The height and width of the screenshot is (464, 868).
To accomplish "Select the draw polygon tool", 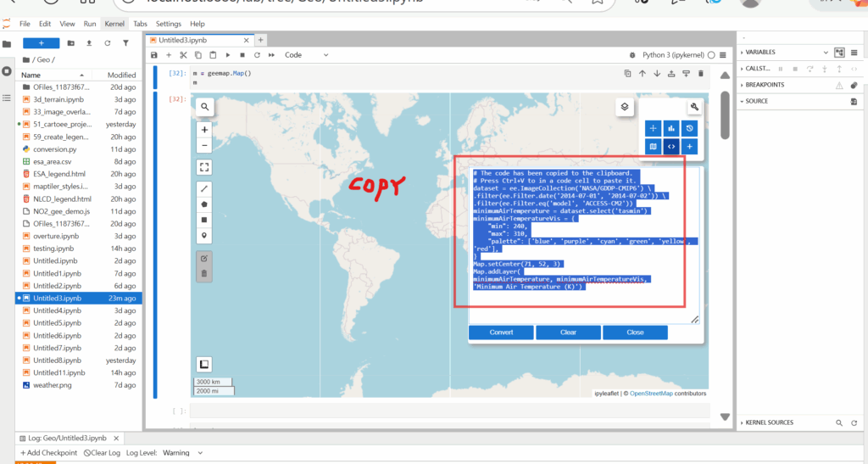I will coord(204,204).
